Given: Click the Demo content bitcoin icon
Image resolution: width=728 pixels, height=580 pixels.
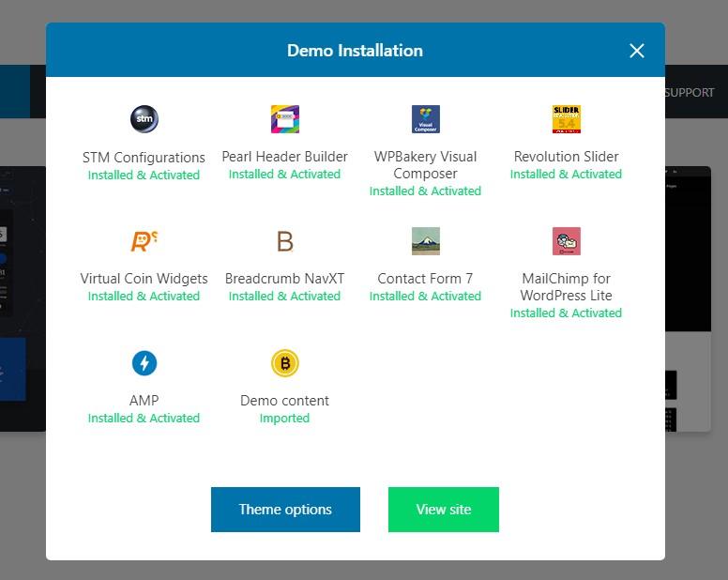Looking at the screenshot, I should [x=284, y=363].
